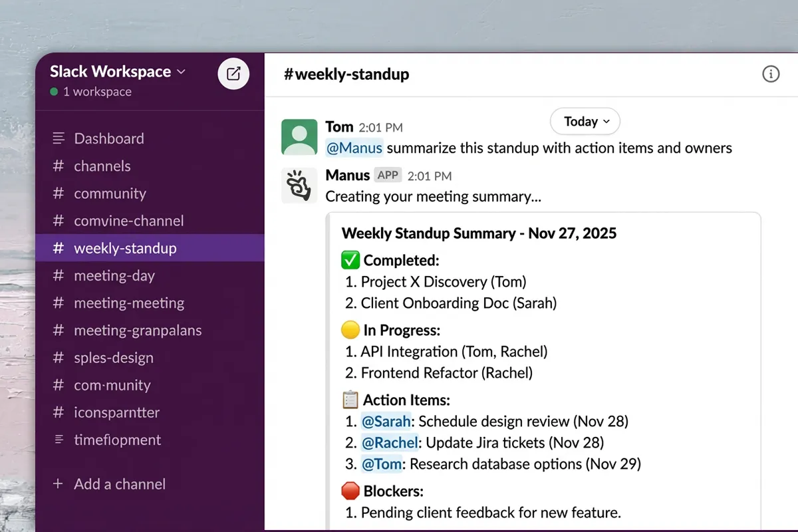The image size is (798, 532).
Task: Click the APP badge next to Manus
Action: coord(388,175)
